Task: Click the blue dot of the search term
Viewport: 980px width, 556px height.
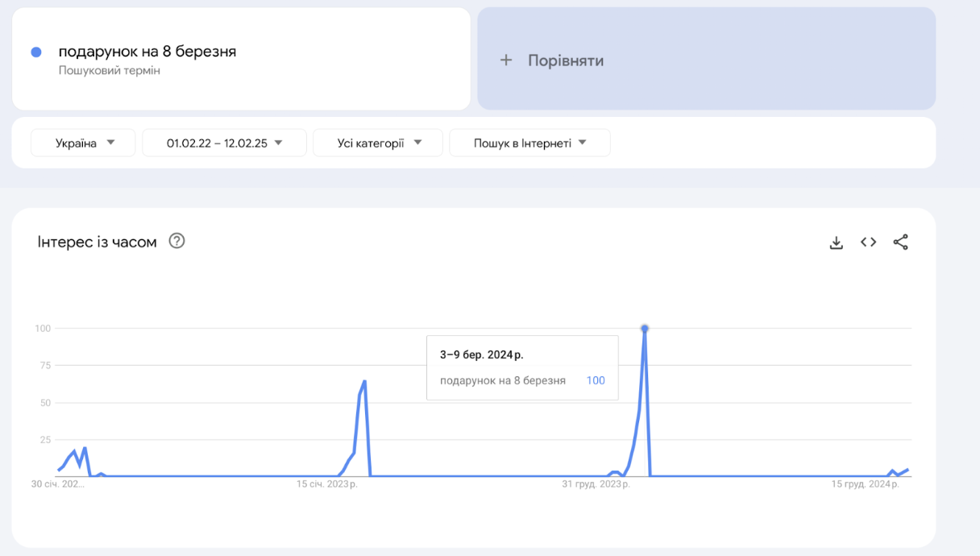Action: coord(36,52)
